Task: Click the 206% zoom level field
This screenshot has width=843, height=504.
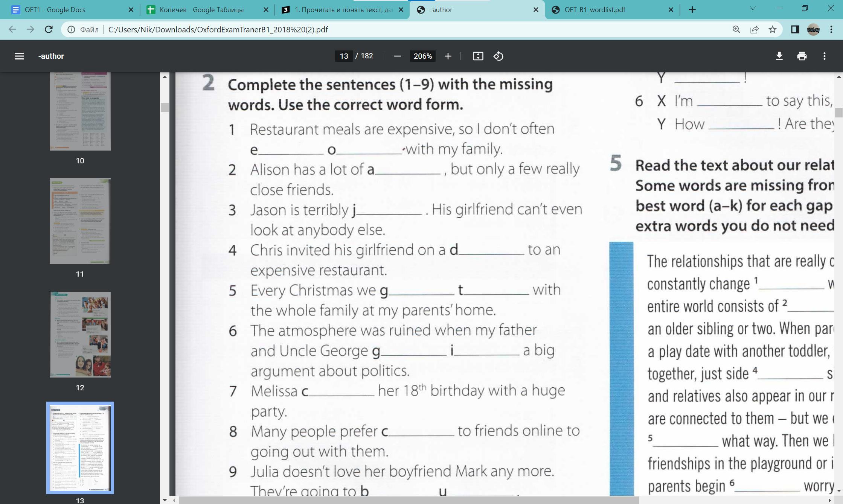Action: pyautogui.click(x=422, y=56)
